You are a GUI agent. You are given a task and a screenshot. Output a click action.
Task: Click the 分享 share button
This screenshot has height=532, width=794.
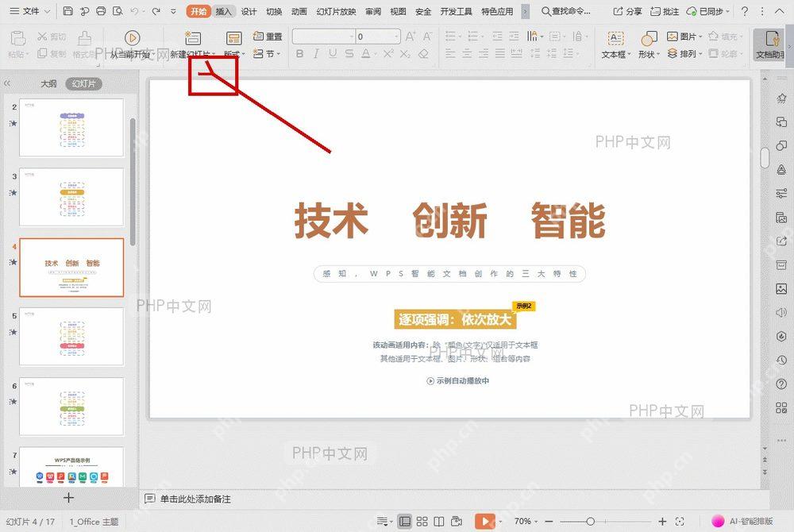tap(627, 11)
